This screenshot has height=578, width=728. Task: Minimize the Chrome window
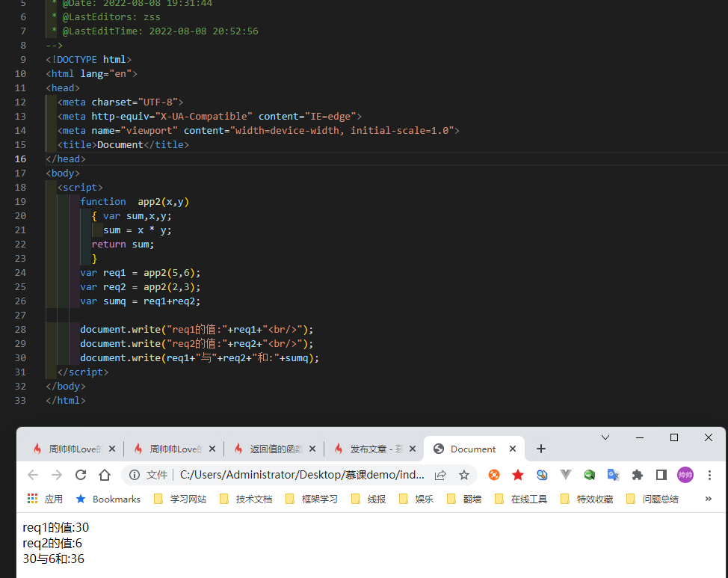[x=640, y=437]
